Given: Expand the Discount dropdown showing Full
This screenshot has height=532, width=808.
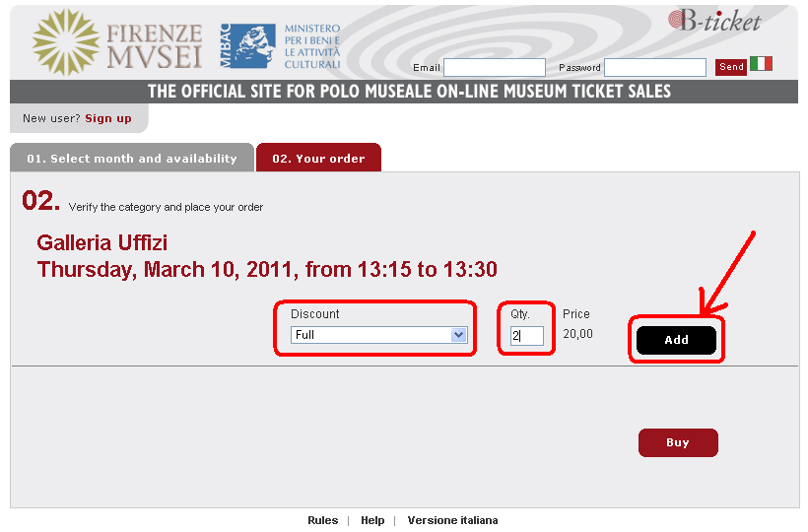Looking at the screenshot, I should (x=379, y=335).
